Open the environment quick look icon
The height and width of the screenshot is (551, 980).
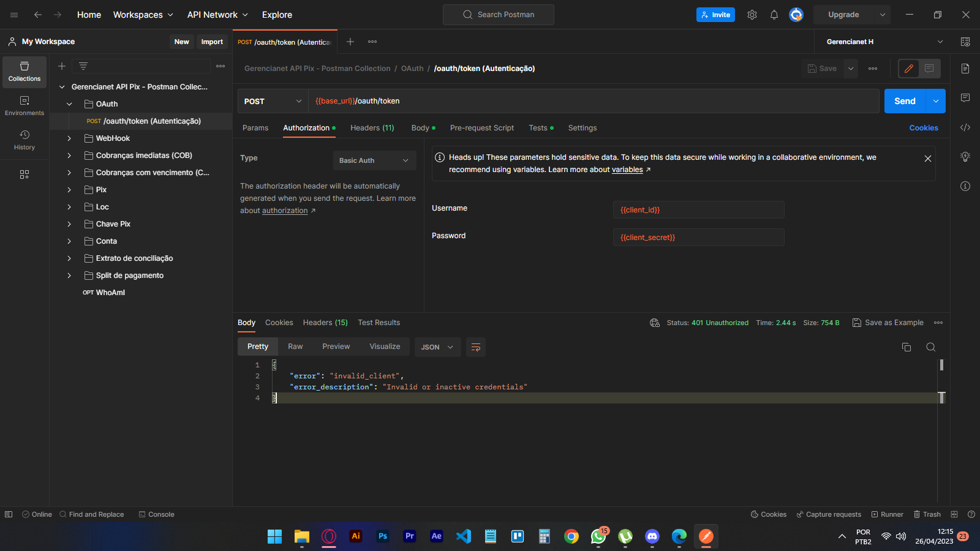(965, 42)
